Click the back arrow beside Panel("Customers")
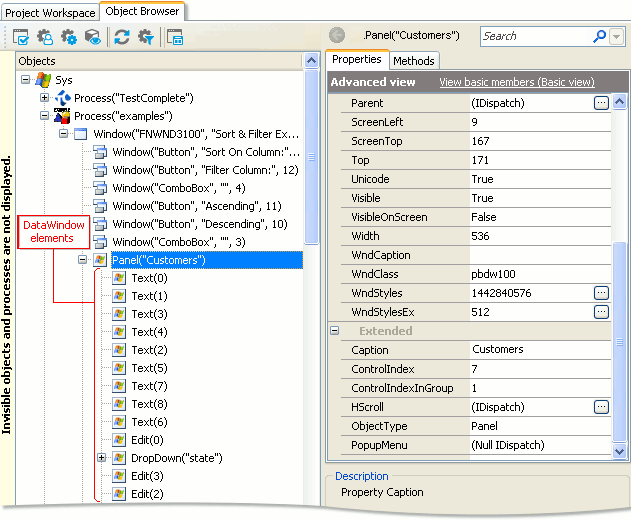 (x=337, y=35)
